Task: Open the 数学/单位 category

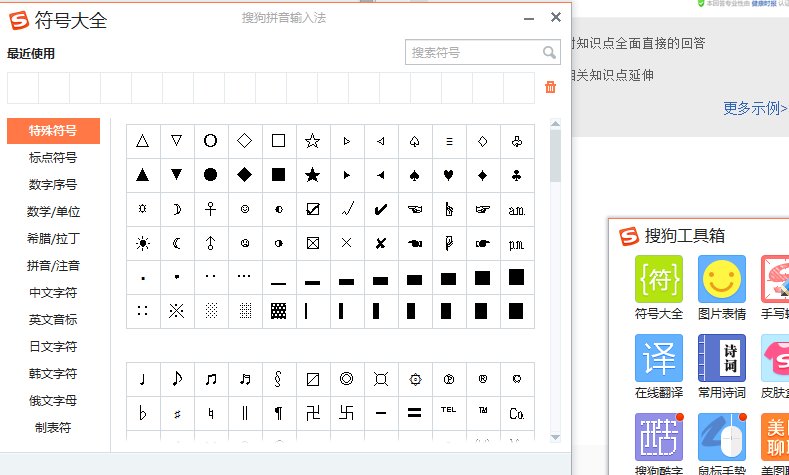Action: pyautogui.click(x=53, y=212)
